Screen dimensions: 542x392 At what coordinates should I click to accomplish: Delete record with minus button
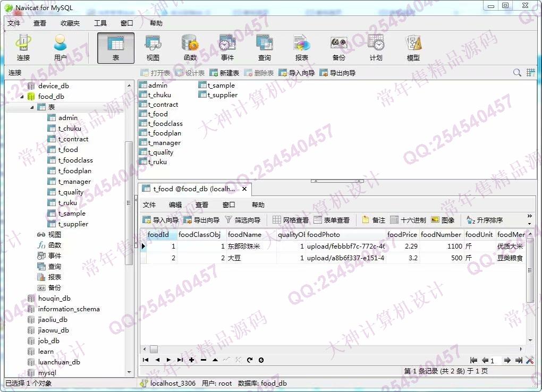[x=203, y=360]
